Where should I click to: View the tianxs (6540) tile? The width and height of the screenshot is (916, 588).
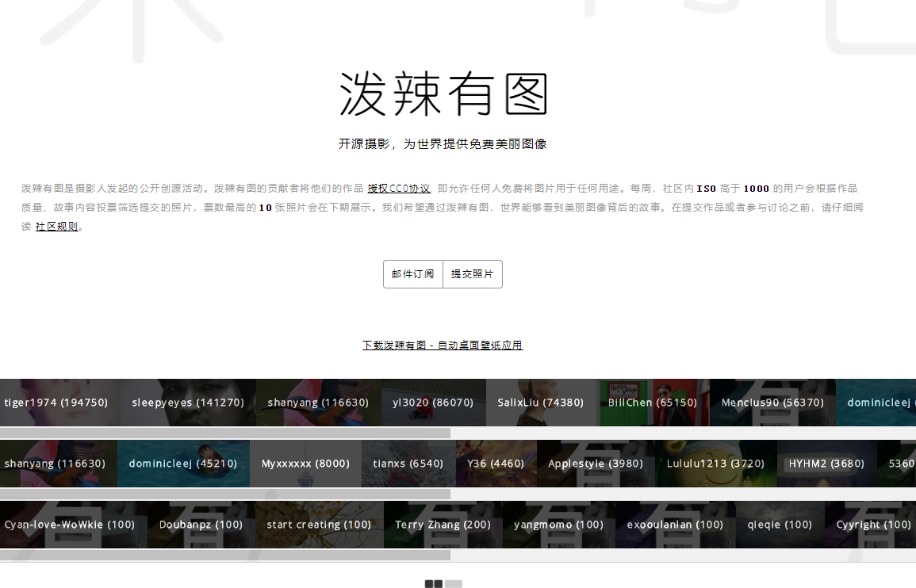coord(408,464)
